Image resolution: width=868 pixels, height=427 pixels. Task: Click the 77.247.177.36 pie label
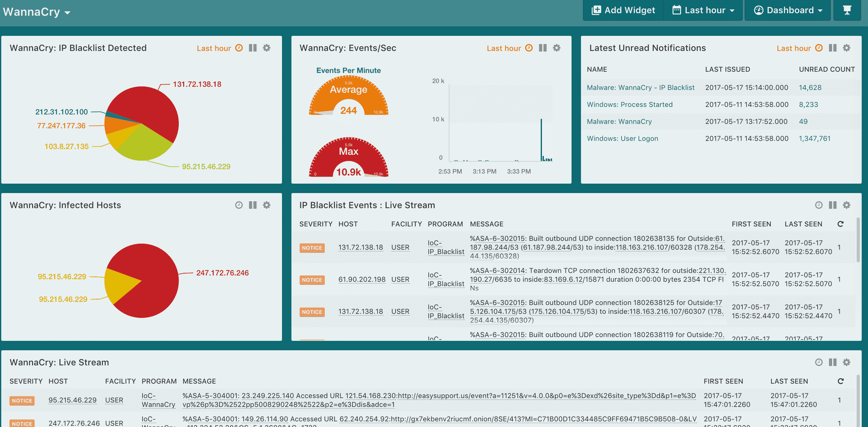(x=61, y=125)
